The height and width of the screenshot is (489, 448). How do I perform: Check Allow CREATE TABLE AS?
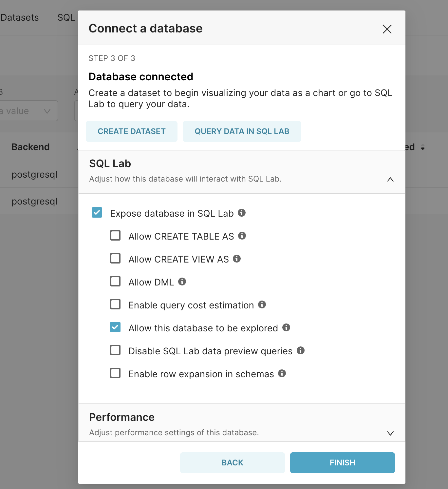tap(115, 236)
